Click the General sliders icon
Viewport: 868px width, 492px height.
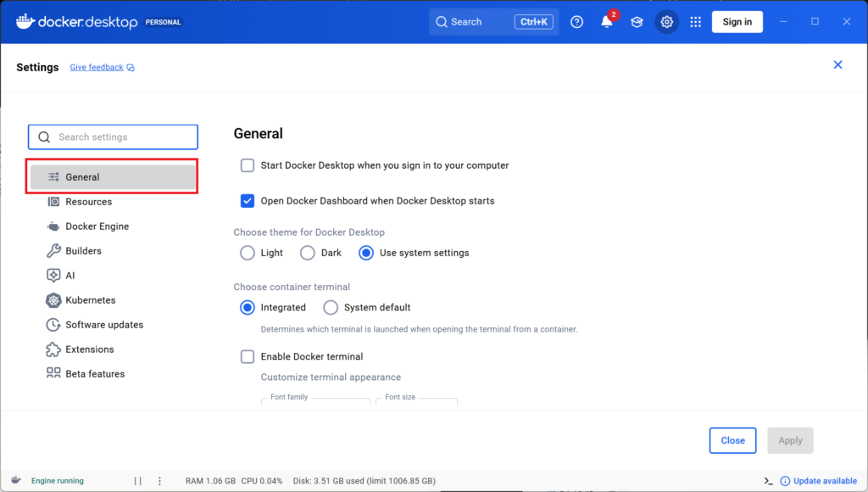(53, 176)
